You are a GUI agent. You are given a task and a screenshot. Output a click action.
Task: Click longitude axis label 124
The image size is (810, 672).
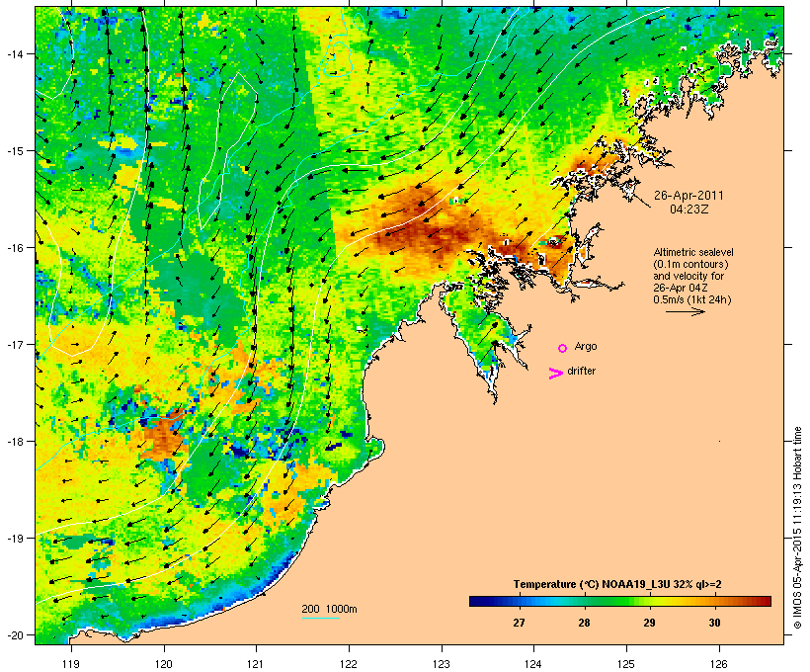533,664
